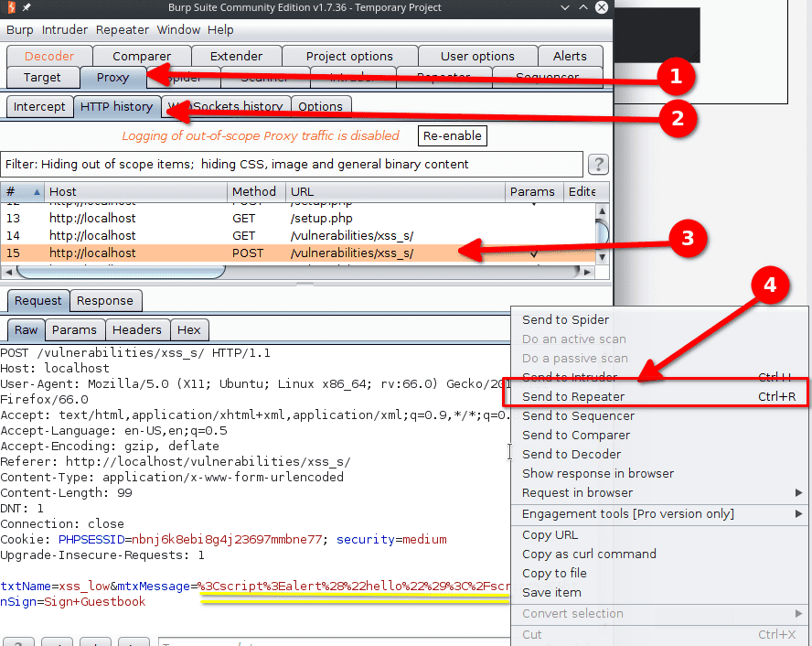
Task: Click the filter help question mark button
Action: pyautogui.click(x=598, y=165)
